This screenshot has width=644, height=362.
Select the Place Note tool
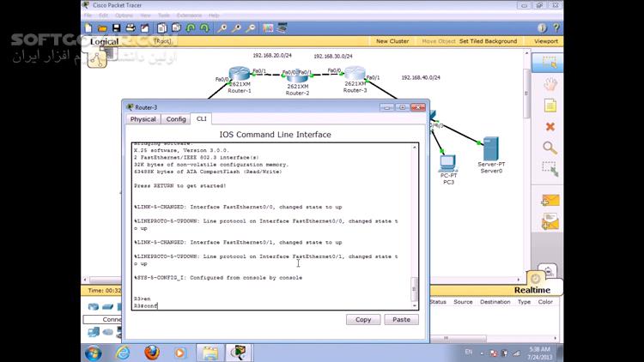[x=550, y=106]
